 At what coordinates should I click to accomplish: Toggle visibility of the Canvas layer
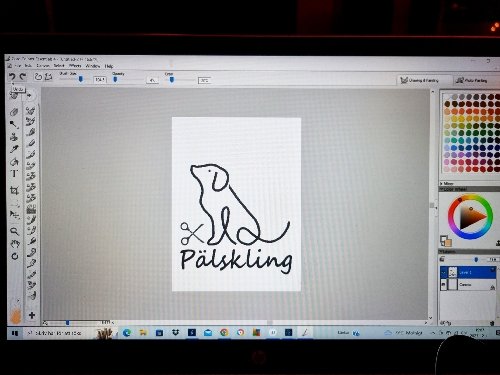click(x=443, y=284)
